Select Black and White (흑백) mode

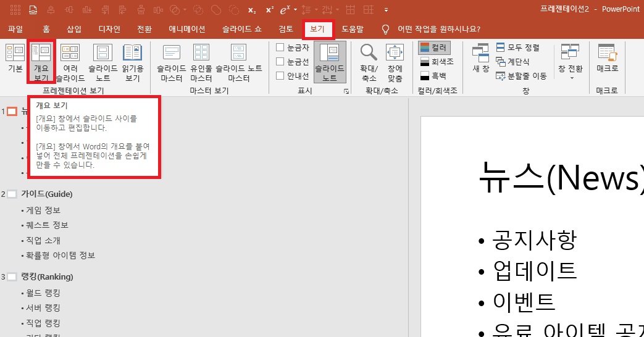pyautogui.click(x=433, y=75)
